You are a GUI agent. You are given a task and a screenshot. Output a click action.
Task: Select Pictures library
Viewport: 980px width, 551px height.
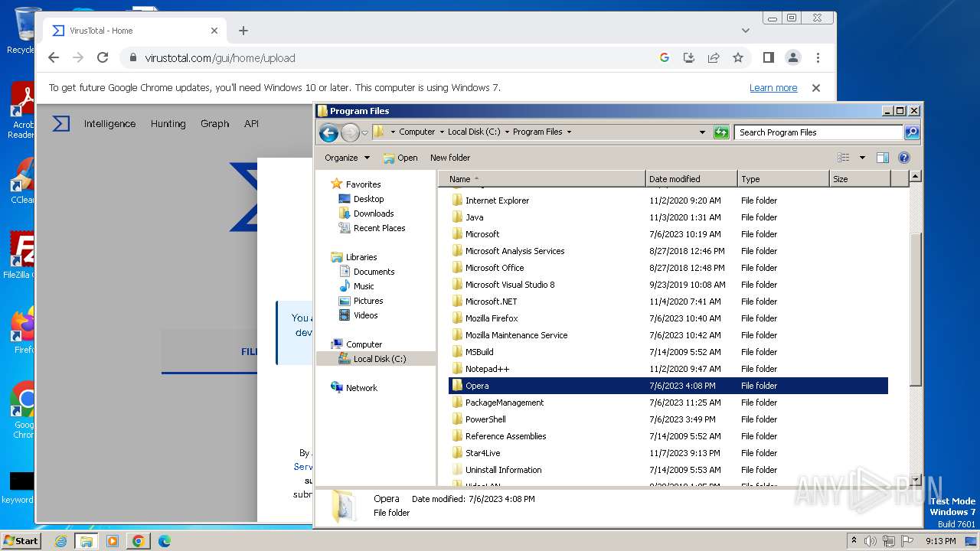[367, 301]
